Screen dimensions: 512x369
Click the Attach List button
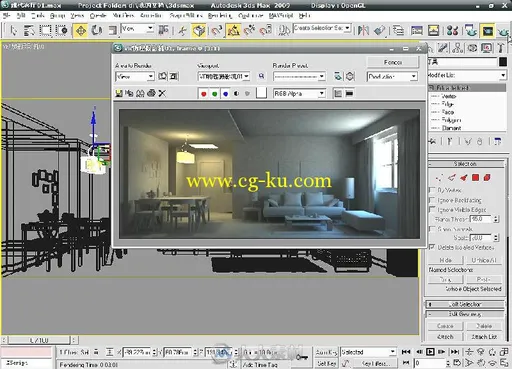pos(484,337)
